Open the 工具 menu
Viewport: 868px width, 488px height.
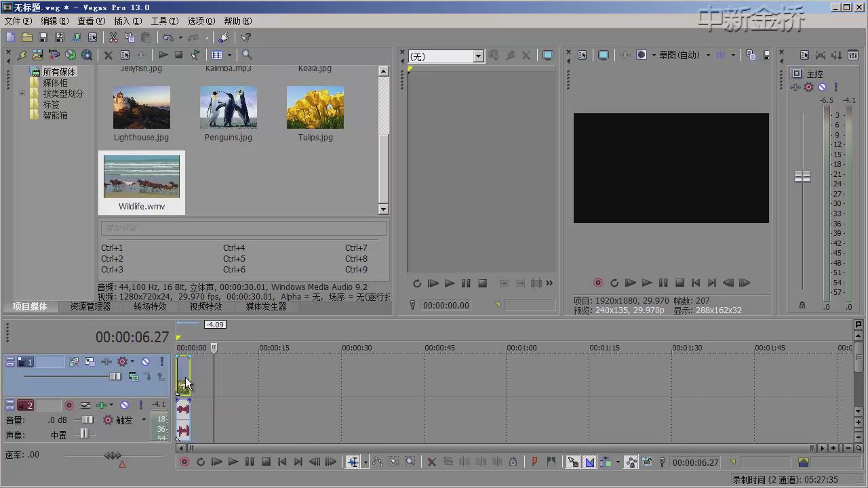(x=164, y=21)
